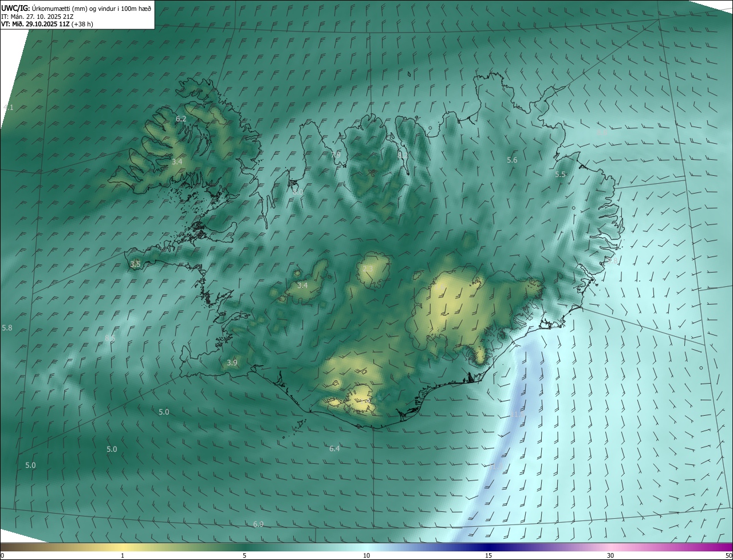The image size is (733, 560).
Task: Click the 1 tick on the color legend
Action: click(x=123, y=555)
